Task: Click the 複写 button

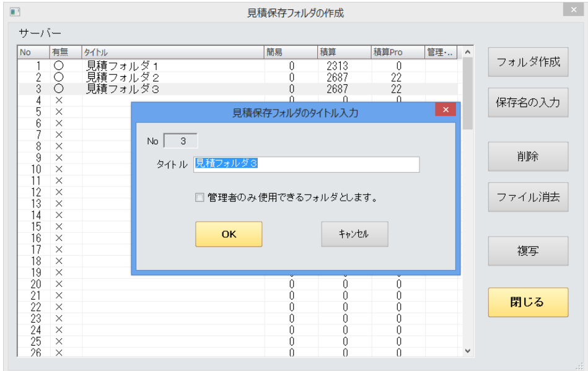Action: click(528, 251)
